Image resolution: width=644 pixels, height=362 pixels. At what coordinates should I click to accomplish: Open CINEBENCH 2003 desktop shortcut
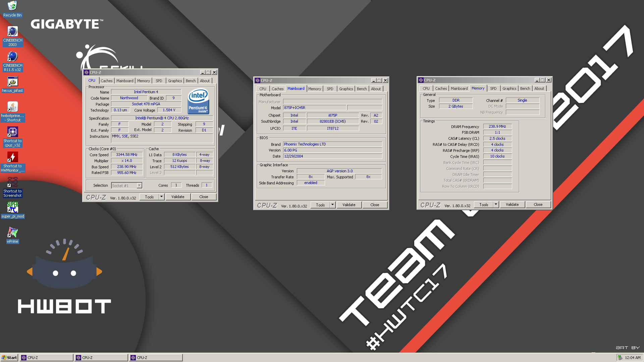tap(12, 36)
